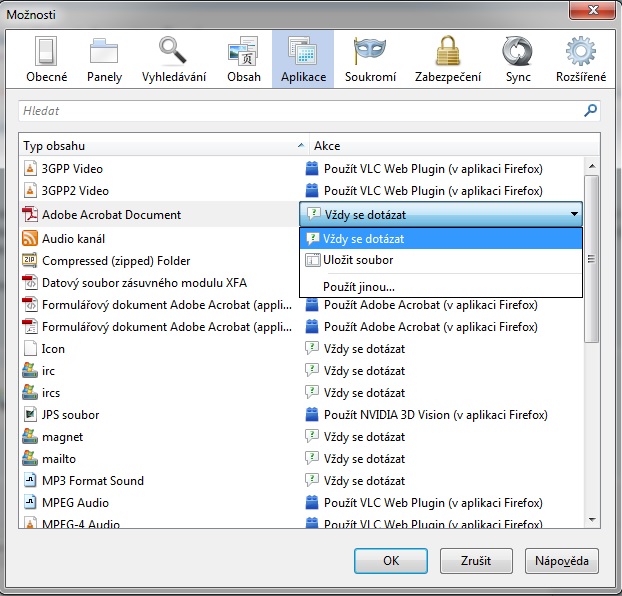Open action for magnet row
This screenshot has height=596, width=622.
pyautogui.click(x=364, y=437)
